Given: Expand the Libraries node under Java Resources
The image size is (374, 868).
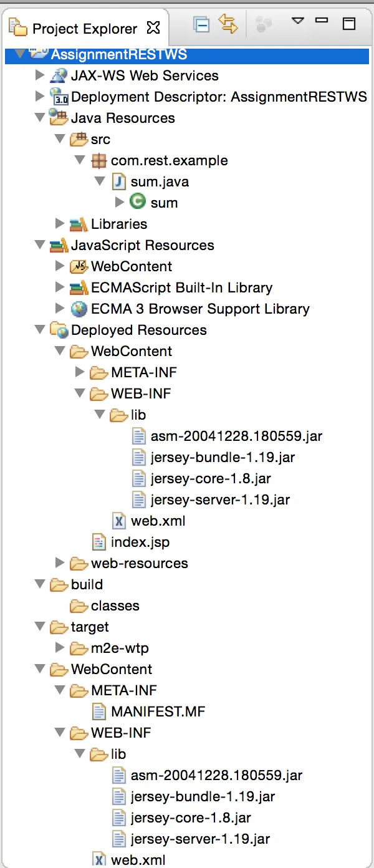Looking at the screenshot, I should coord(60,223).
